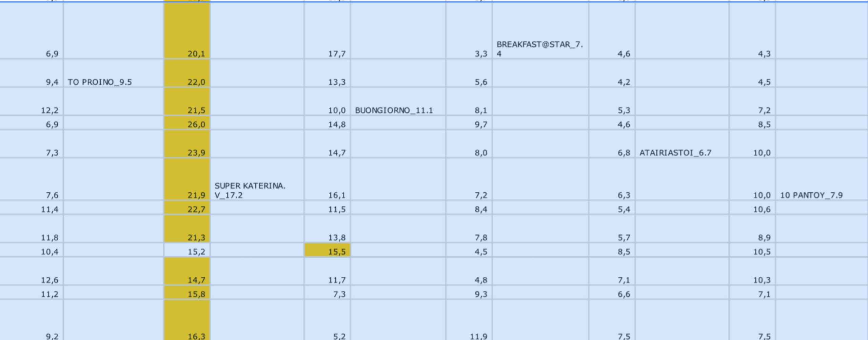Select the cell showing 3,3
The height and width of the screenshot is (340, 868).
(469, 31)
